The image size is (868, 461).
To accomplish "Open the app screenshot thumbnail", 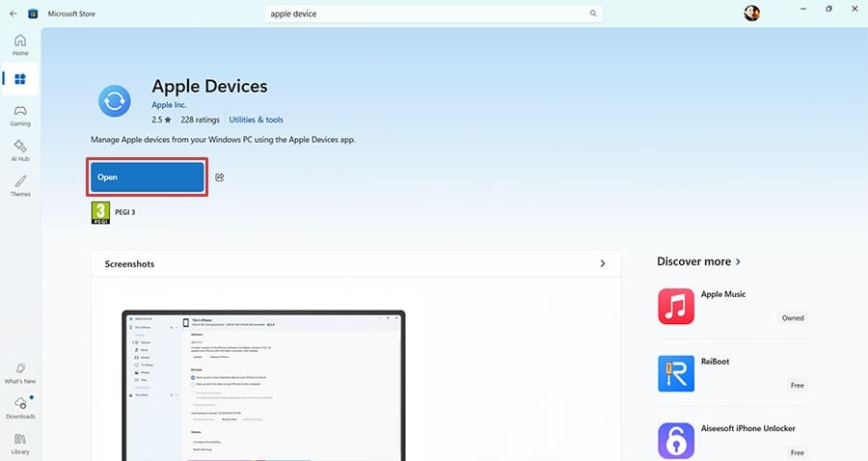I will [263, 386].
